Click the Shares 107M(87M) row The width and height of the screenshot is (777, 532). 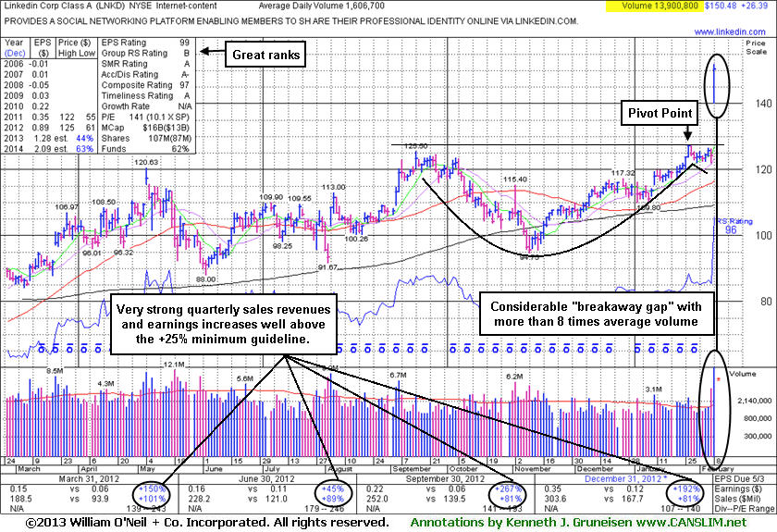(146, 139)
